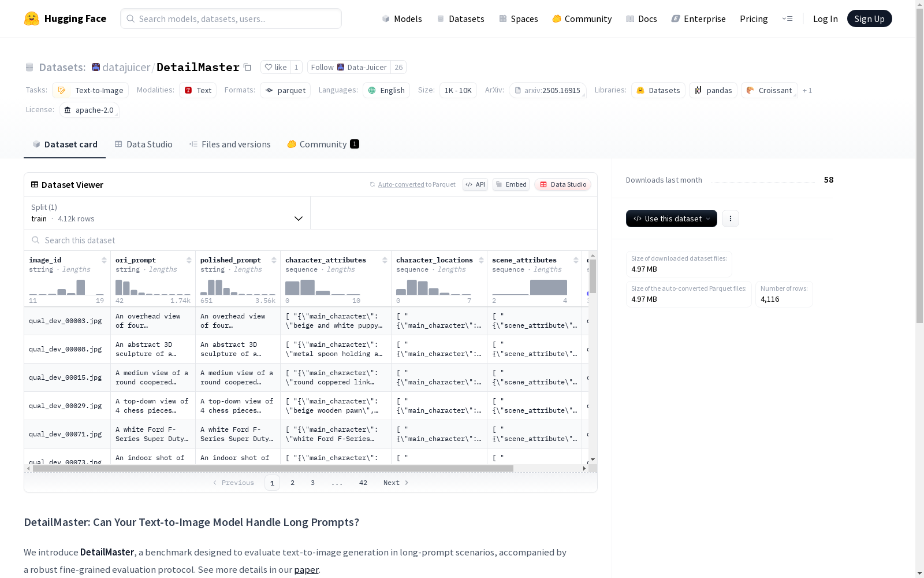Show the additional +1 libraries
Image resolution: width=924 pixels, height=578 pixels.
pyautogui.click(x=807, y=90)
